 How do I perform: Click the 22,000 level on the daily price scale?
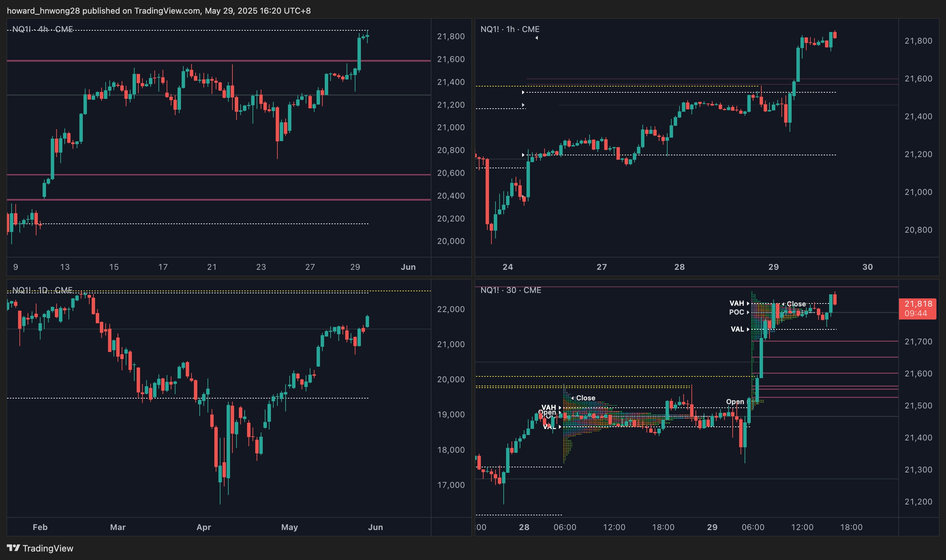click(x=451, y=309)
